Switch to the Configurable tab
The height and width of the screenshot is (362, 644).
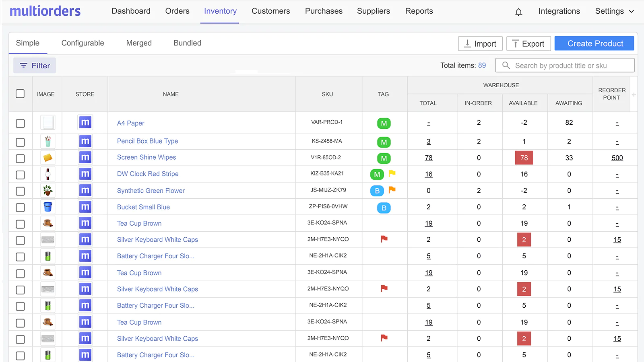click(x=82, y=43)
